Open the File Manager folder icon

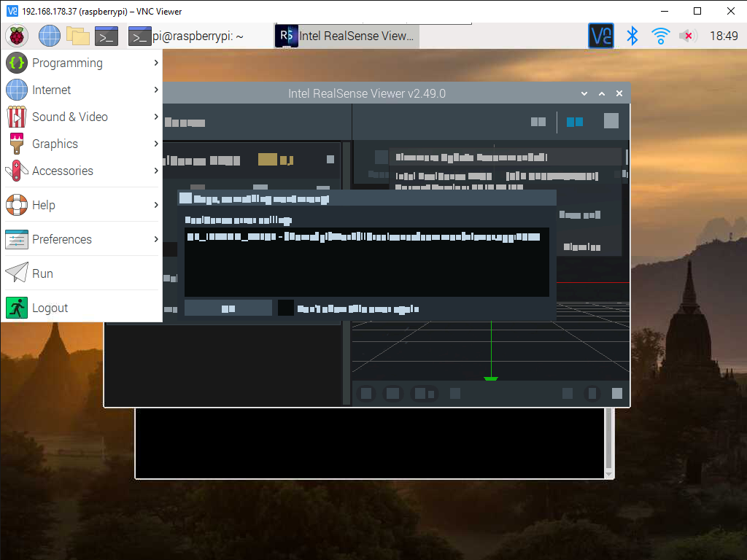click(x=77, y=36)
